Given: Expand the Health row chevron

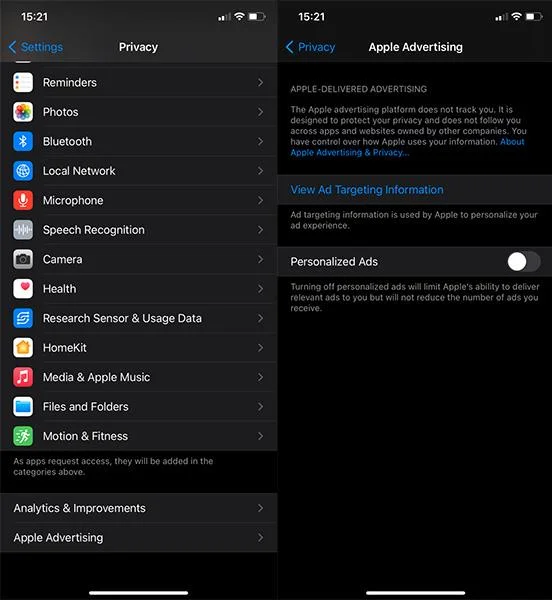Looking at the screenshot, I should click(x=261, y=289).
